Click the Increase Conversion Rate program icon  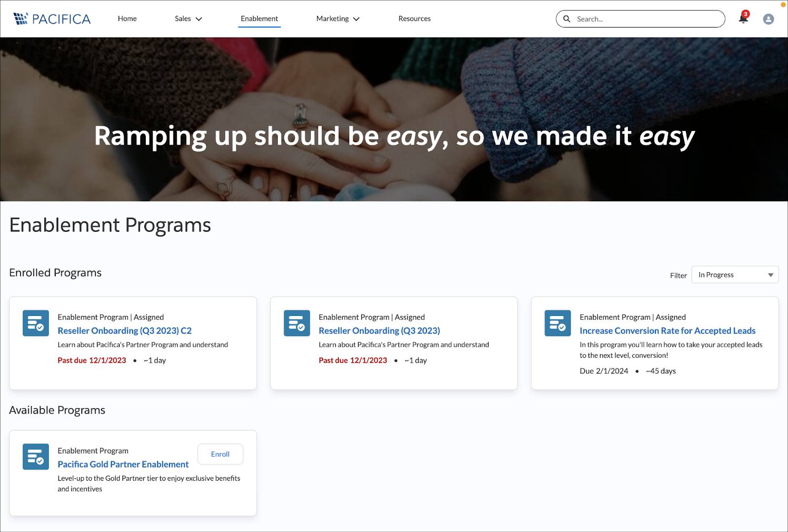(x=558, y=323)
